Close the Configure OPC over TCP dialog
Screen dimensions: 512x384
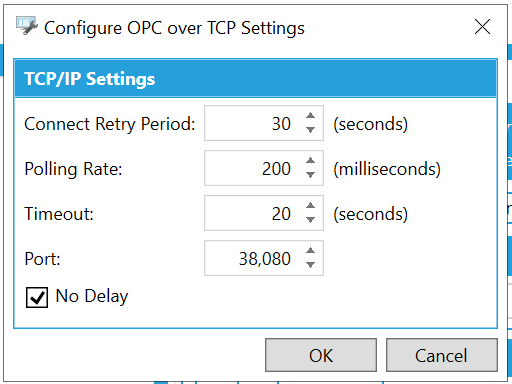coord(482,27)
